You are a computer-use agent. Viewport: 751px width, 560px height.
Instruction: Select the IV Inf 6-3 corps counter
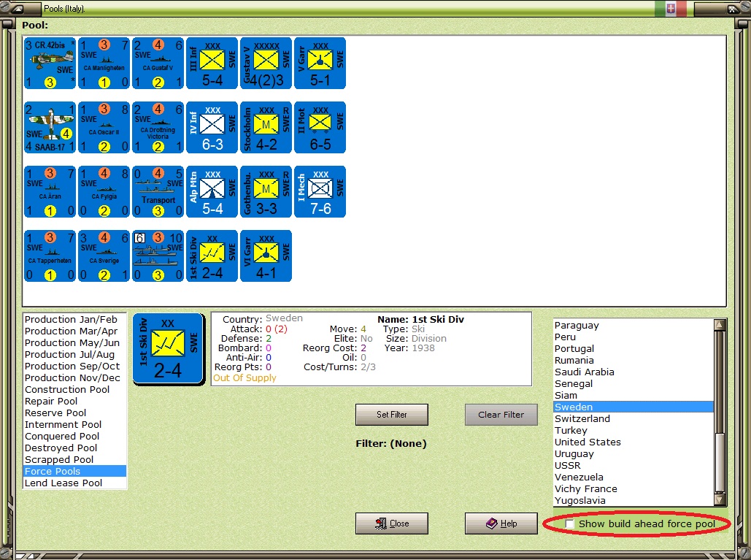pyautogui.click(x=212, y=128)
